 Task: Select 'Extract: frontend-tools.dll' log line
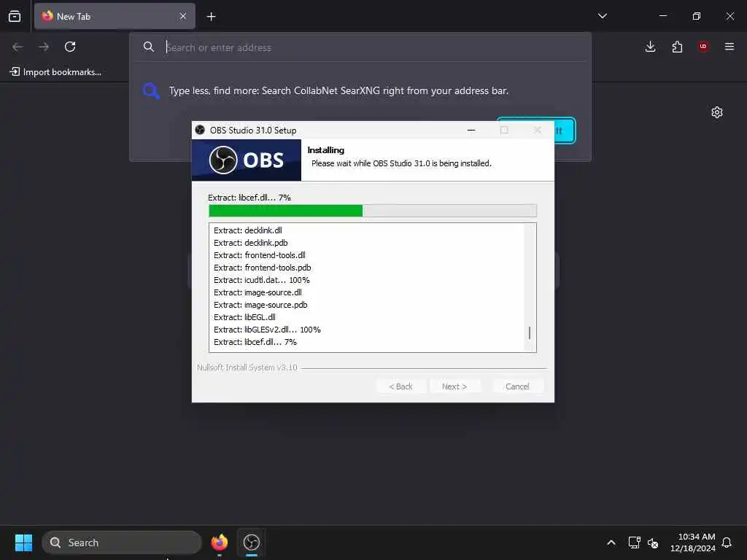click(x=260, y=255)
